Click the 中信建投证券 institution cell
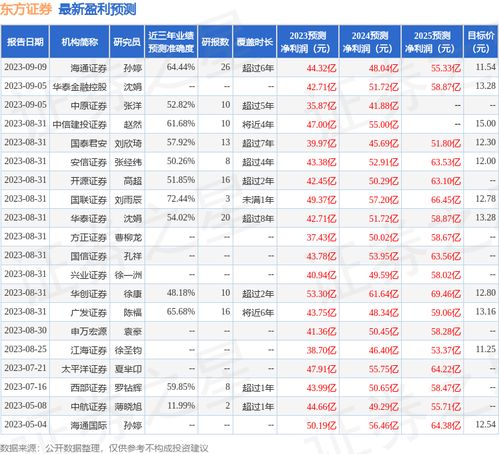 (x=80, y=125)
